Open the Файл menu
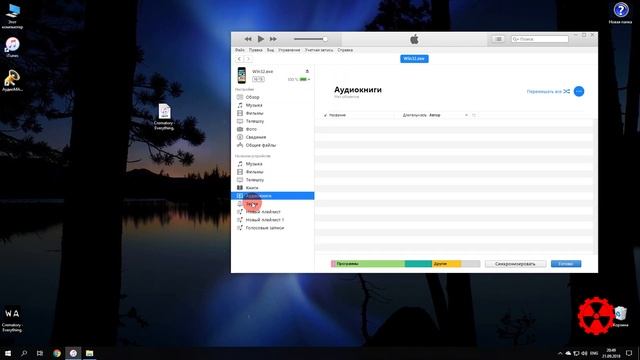The height and width of the screenshot is (360, 640). 240,50
